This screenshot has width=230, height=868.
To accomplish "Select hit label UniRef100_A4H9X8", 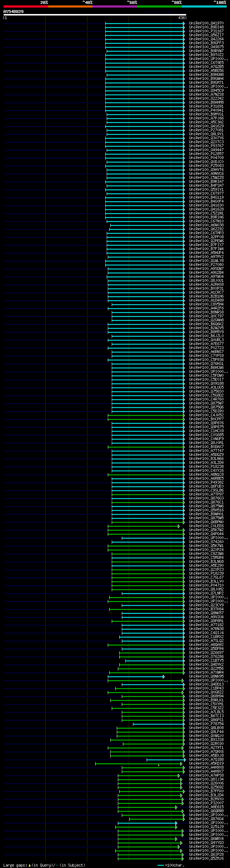I will tap(206, 768).
